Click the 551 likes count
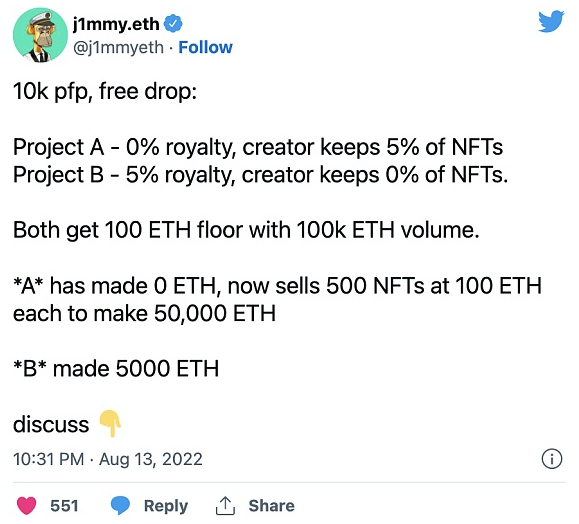 point(64,506)
